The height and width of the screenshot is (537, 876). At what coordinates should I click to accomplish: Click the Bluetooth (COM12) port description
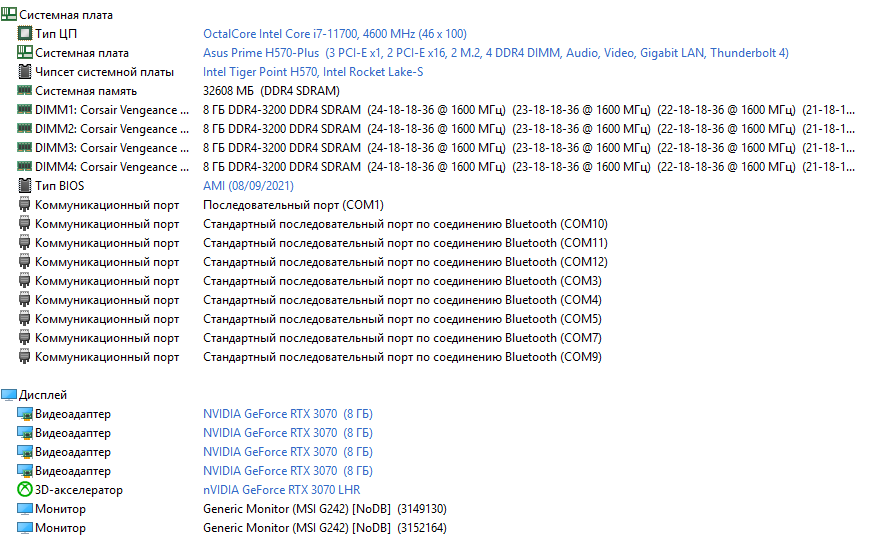tap(405, 262)
